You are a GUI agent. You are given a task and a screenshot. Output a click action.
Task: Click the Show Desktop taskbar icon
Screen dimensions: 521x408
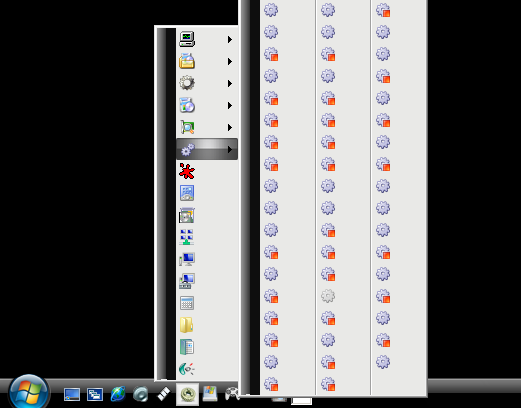tap(72, 394)
